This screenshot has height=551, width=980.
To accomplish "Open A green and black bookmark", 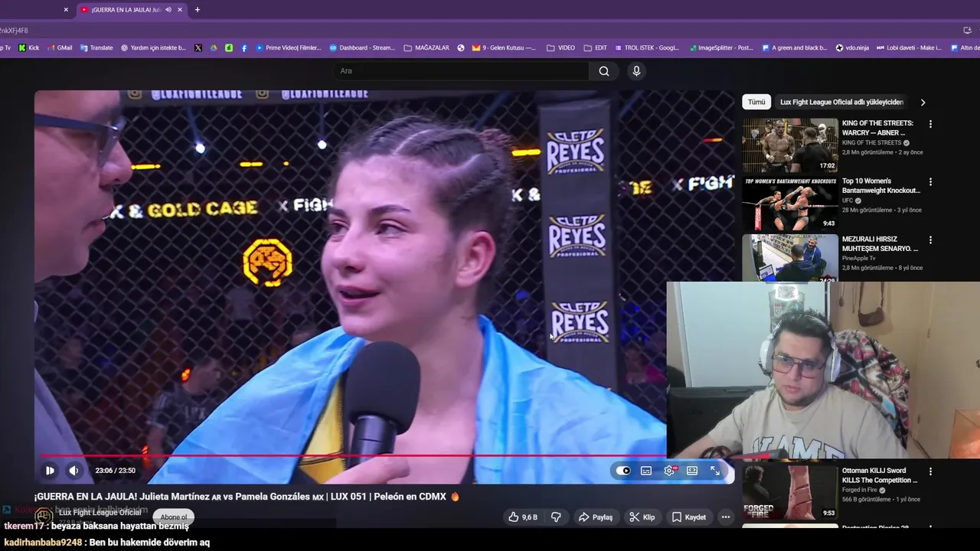I will pos(795,47).
